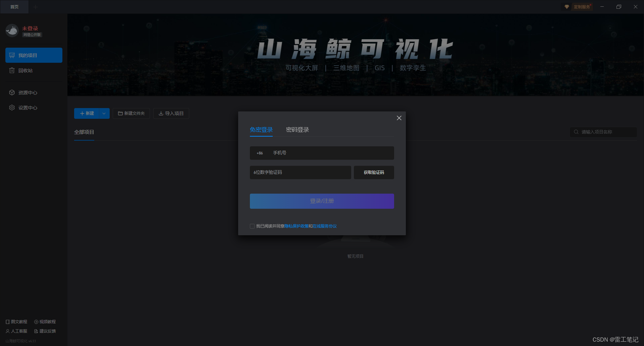Restore down the application window
The width and height of the screenshot is (644, 346).
pos(619,7)
